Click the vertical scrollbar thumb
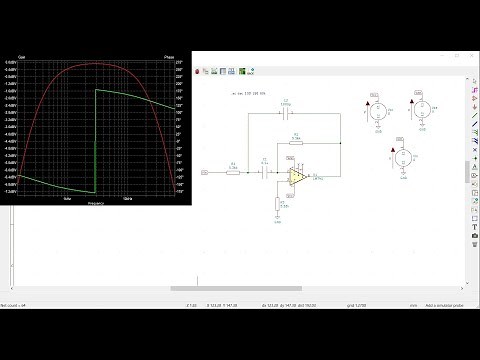Screen dimensions: 480x360 [467, 172]
